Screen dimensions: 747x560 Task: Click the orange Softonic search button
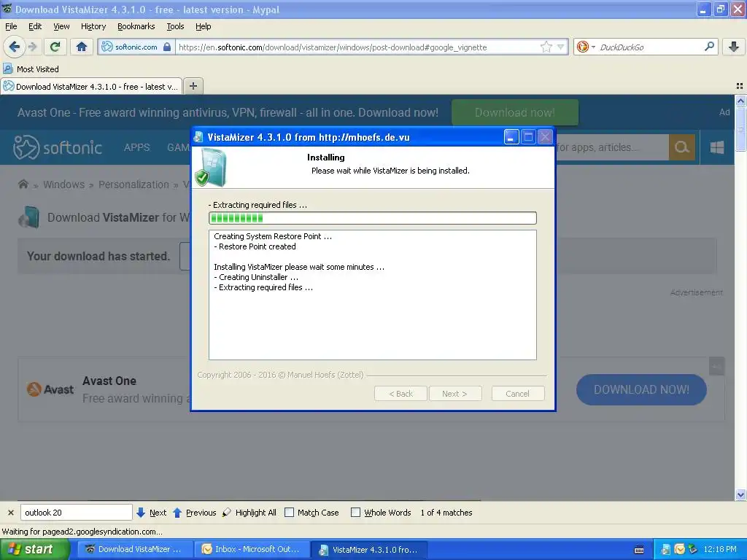tap(682, 147)
